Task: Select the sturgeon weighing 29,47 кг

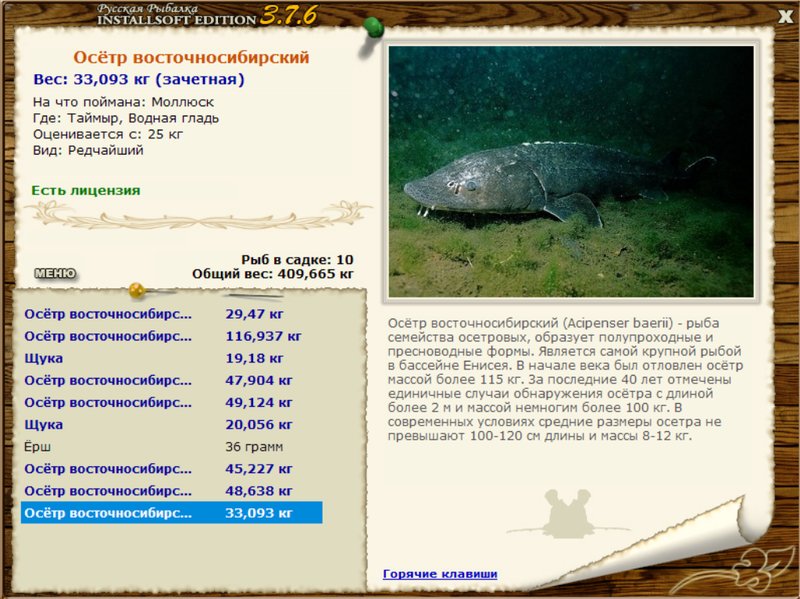Action: point(171,314)
